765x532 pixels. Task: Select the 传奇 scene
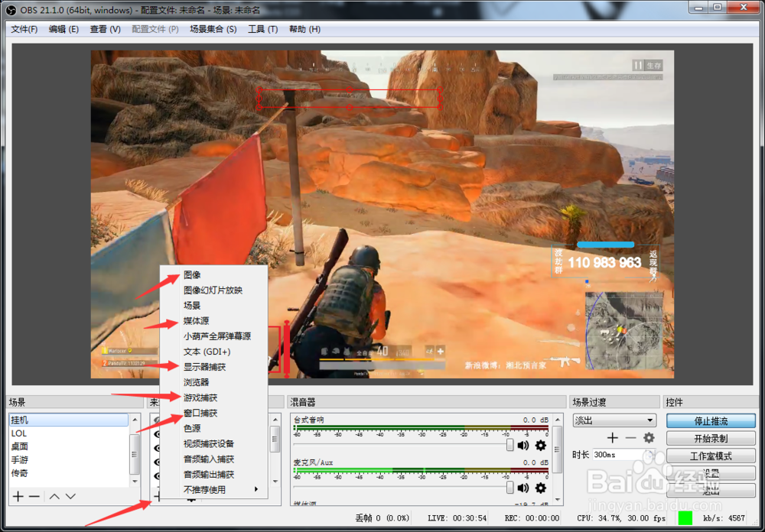69,473
